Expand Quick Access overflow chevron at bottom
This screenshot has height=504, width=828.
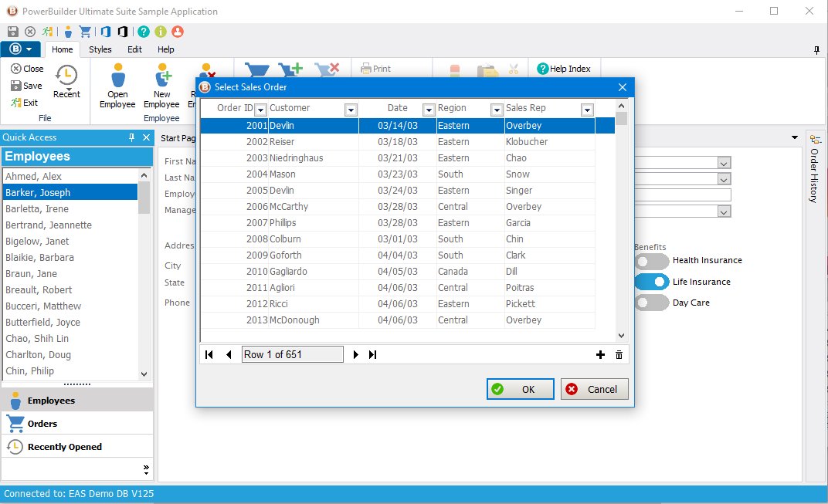(146, 470)
